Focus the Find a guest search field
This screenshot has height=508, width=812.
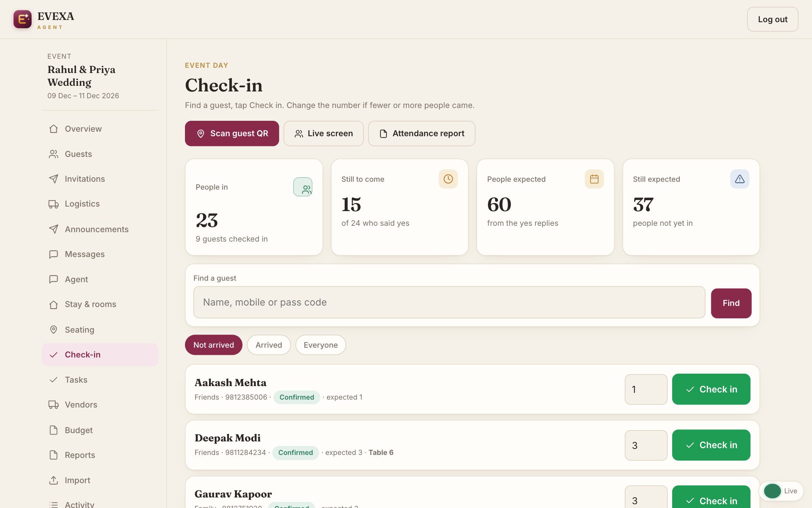pos(449,303)
